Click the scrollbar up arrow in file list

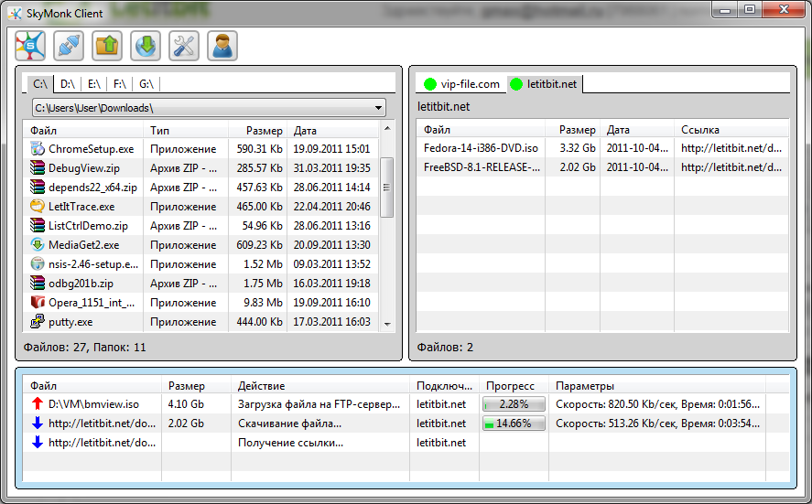tap(387, 128)
